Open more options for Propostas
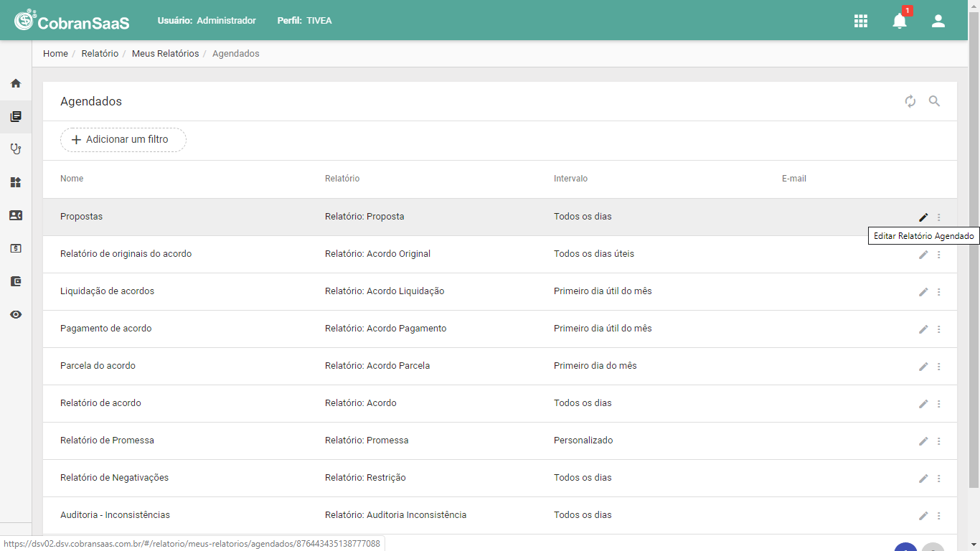The width and height of the screenshot is (980, 551). pyautogui.click(x=939, y=217)
